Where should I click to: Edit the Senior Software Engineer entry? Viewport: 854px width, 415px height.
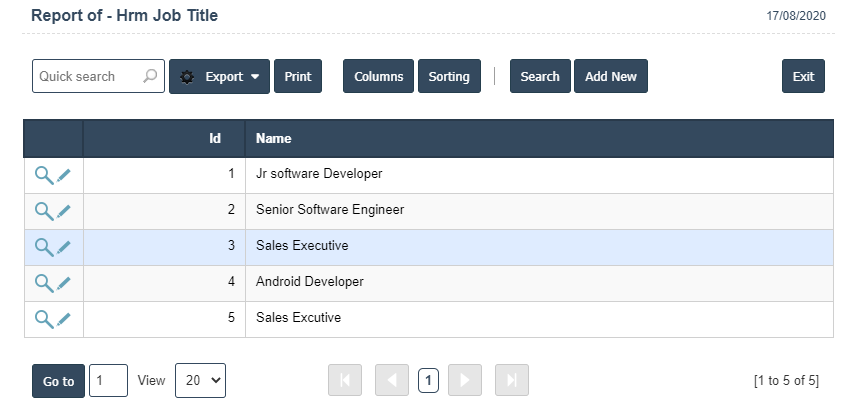[64, 211]
